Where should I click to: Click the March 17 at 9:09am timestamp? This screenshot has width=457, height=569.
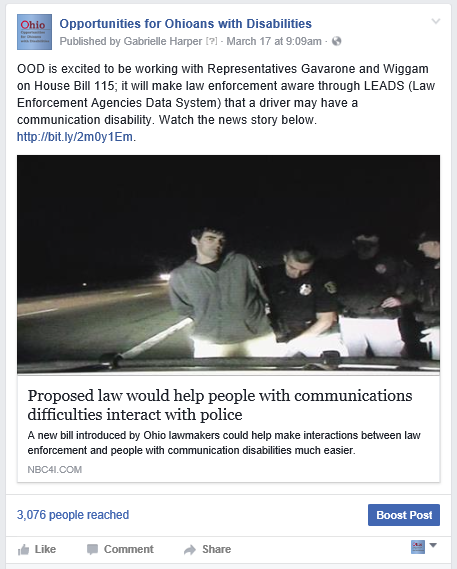274,41
